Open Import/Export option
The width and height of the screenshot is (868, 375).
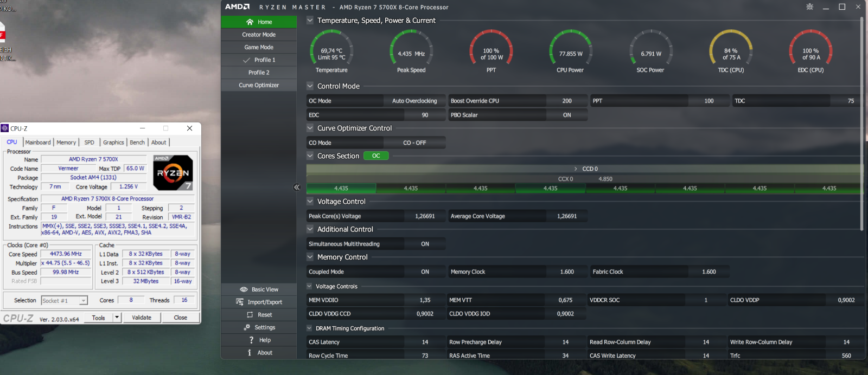click(x=259, y=302)
